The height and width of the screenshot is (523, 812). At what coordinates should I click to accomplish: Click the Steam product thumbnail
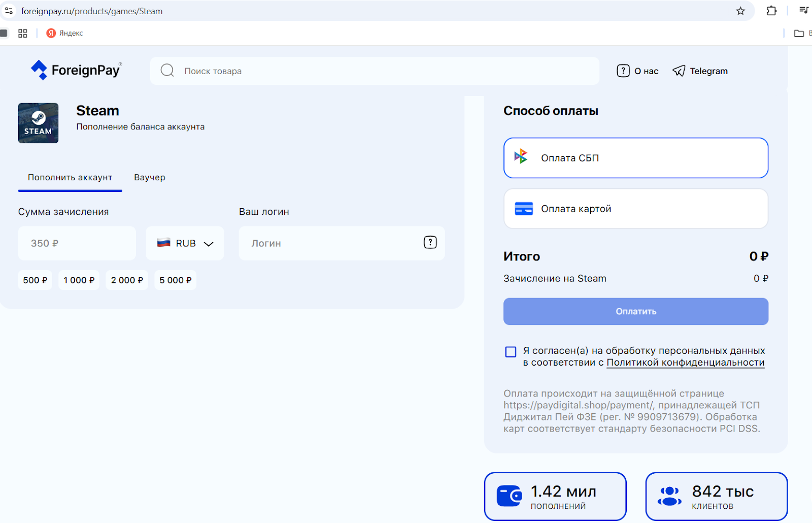[x=38, y=123]
